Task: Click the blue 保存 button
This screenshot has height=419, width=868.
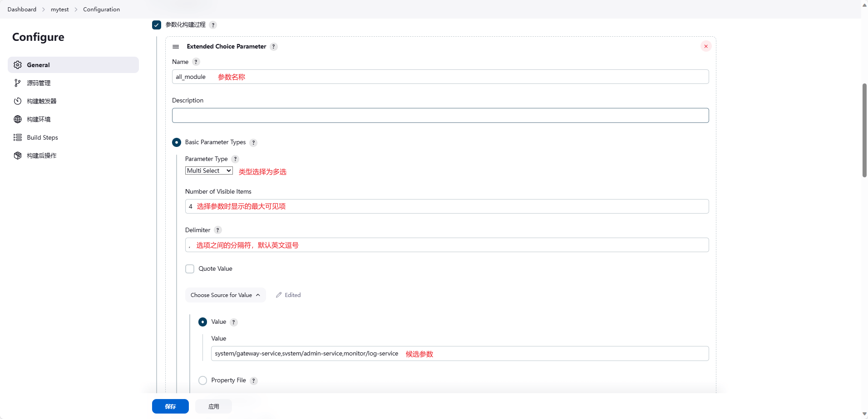Action: [170, 406]
